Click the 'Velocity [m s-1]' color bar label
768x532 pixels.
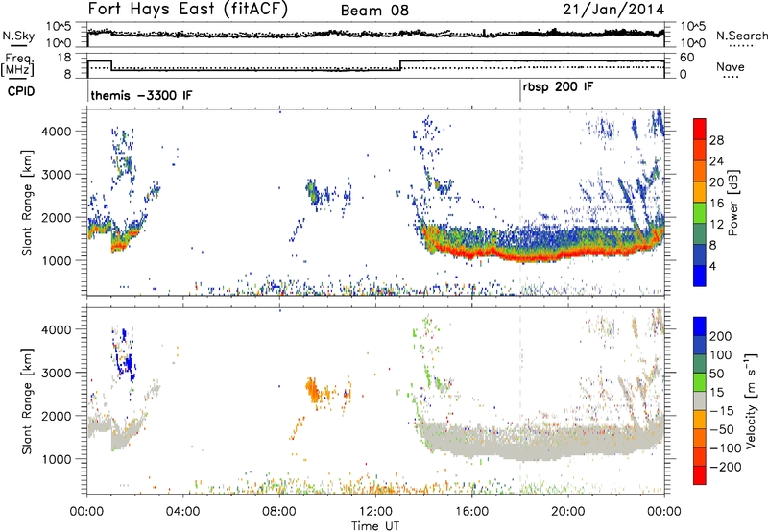(x=751, y=400)
